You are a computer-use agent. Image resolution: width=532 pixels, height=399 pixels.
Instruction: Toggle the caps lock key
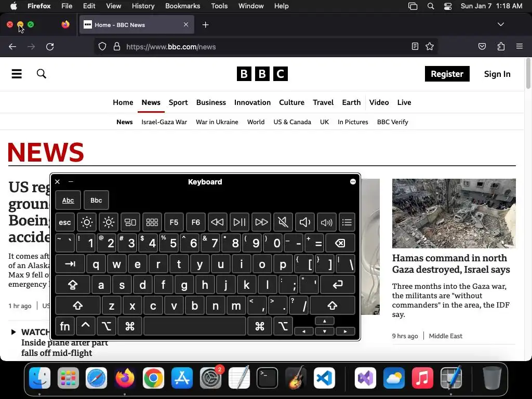coord(73,285)
